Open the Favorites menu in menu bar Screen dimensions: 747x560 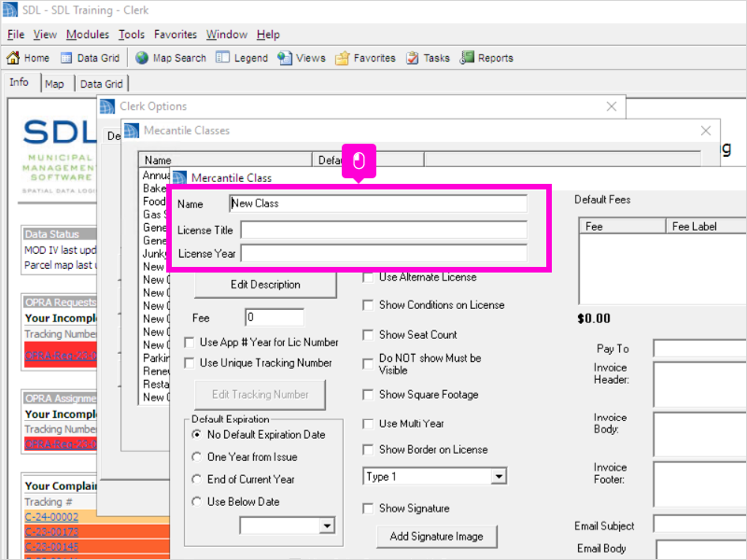point(176,35)
